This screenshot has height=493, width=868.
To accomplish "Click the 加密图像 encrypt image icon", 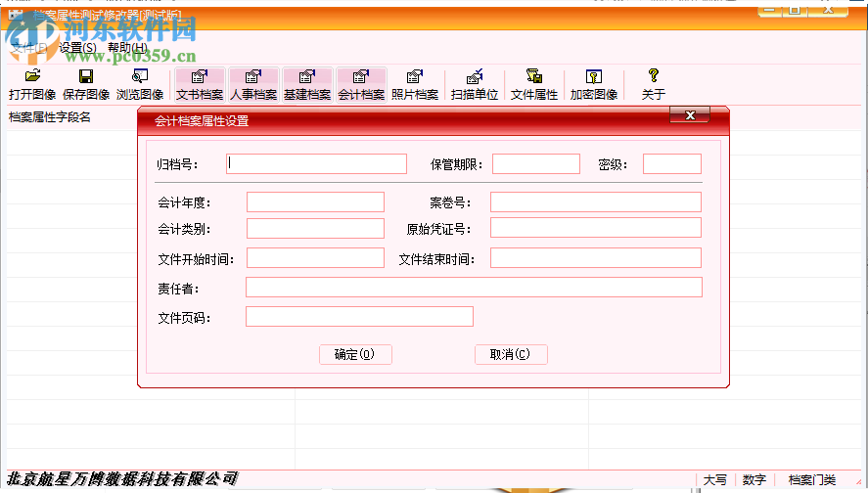I will point(593,85).
